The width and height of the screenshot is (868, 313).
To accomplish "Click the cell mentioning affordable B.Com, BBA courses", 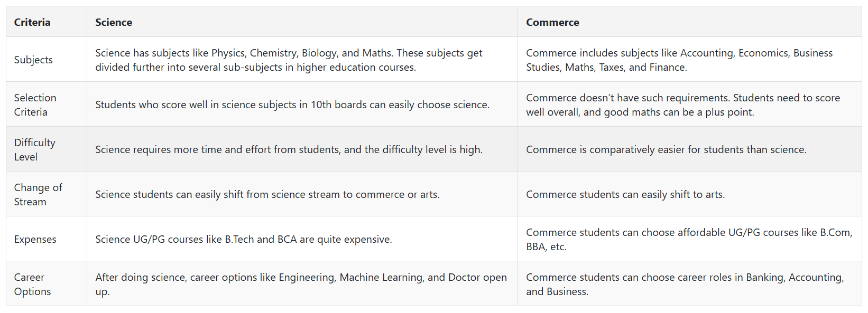I will tap(690, 239).
